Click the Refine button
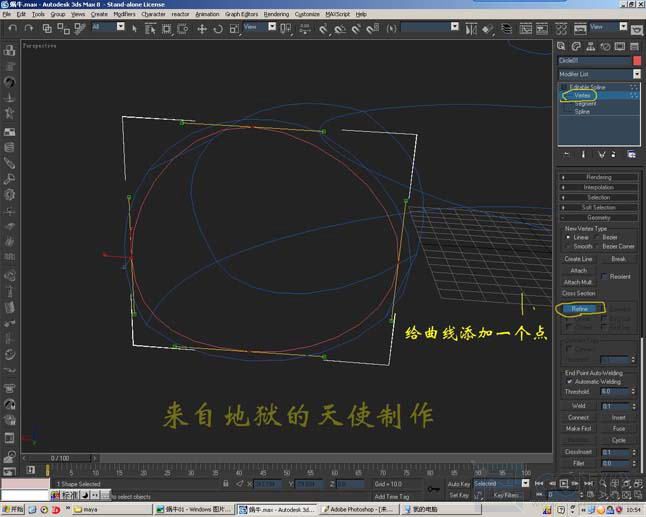Image resolution: width=646 pixels, height=517 pixels. (x=580, y=309)
